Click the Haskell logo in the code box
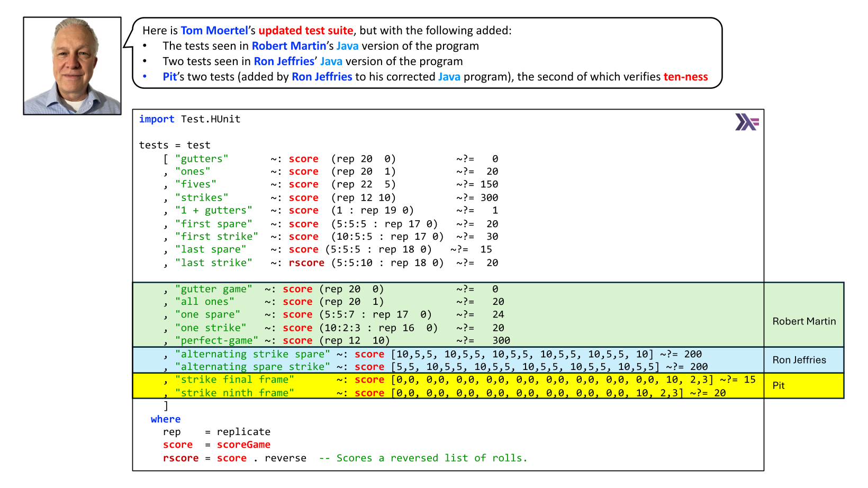 tap(747, 122)
